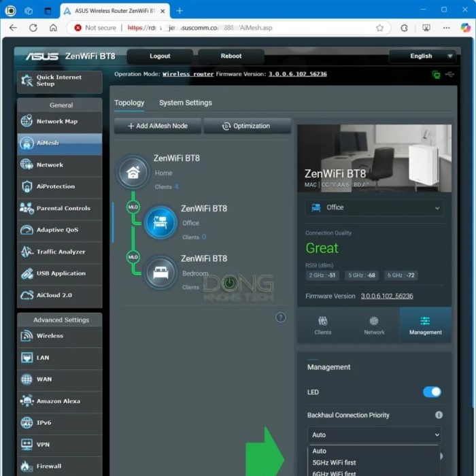Screen dimensions: 476x476
Task: Click the Logout button
Action: pyautogui.click(x=160, y=56)
